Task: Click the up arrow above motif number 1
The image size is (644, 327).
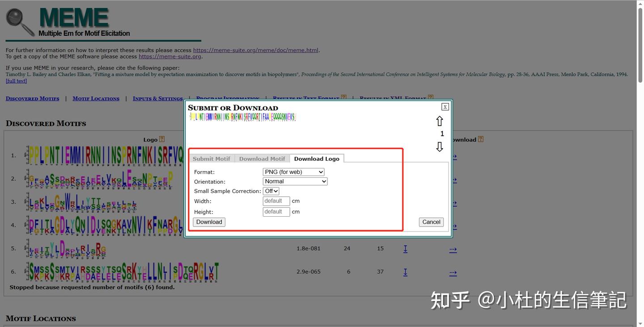Action: [439, 121]
